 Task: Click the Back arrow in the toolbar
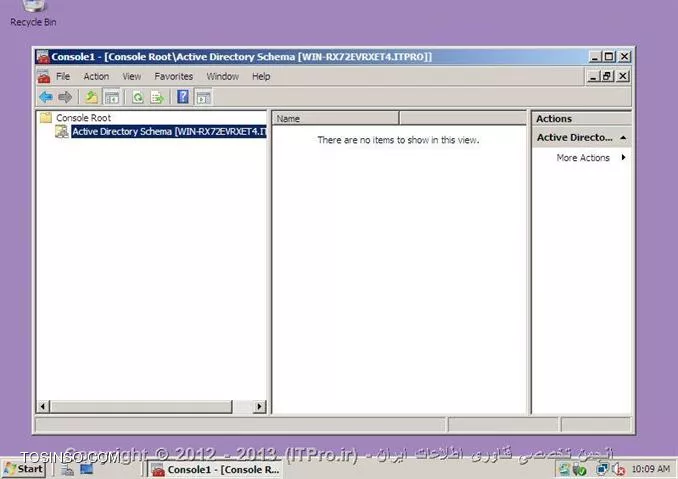pos(46,97)
